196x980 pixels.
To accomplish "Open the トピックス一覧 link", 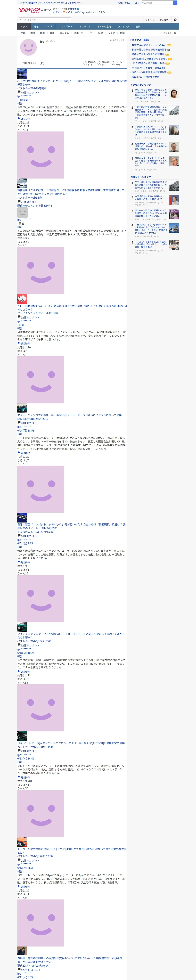I will 168,33.
